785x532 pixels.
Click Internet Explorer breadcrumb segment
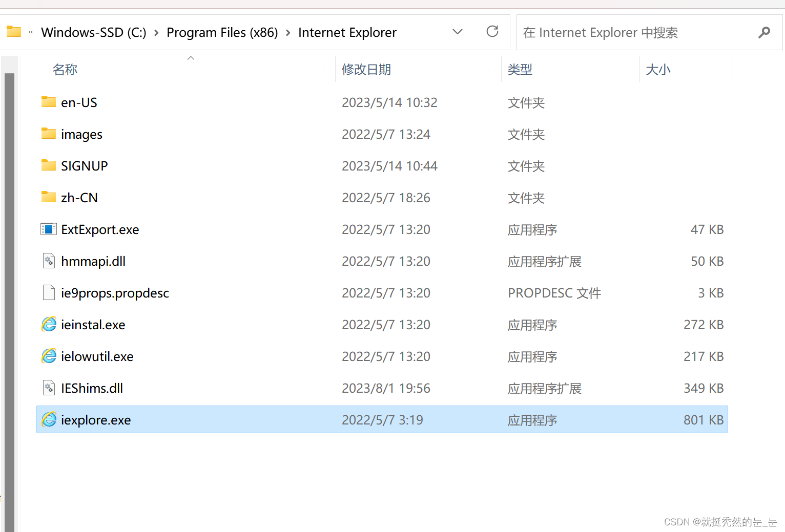(347, 32)
